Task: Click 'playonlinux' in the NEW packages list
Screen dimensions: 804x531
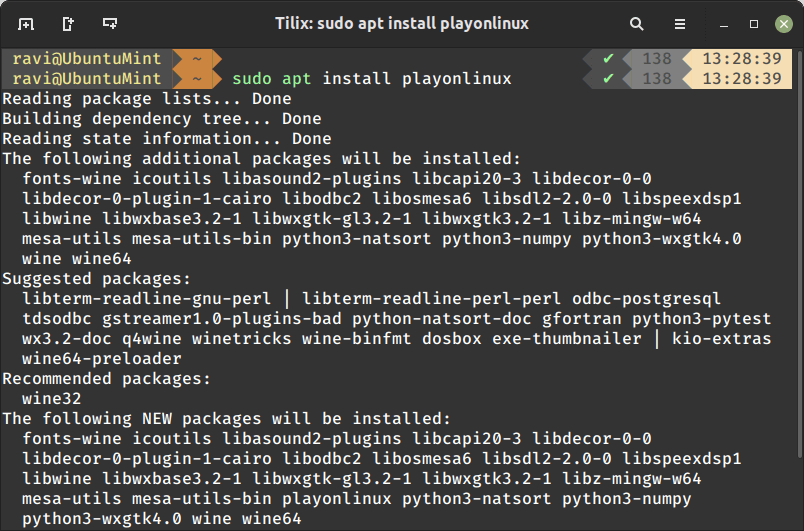Action: [336, 498]
